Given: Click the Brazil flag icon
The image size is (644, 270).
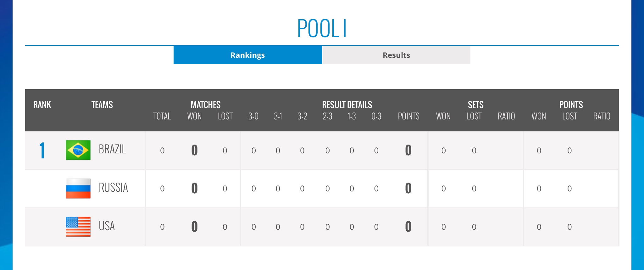Looking at the screenshot, I should click(x=78, y=150).
